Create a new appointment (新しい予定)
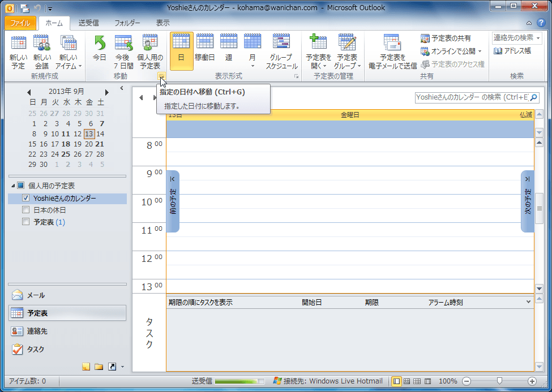The height and width of the screenshot is (392, 552). click(18, 52)
